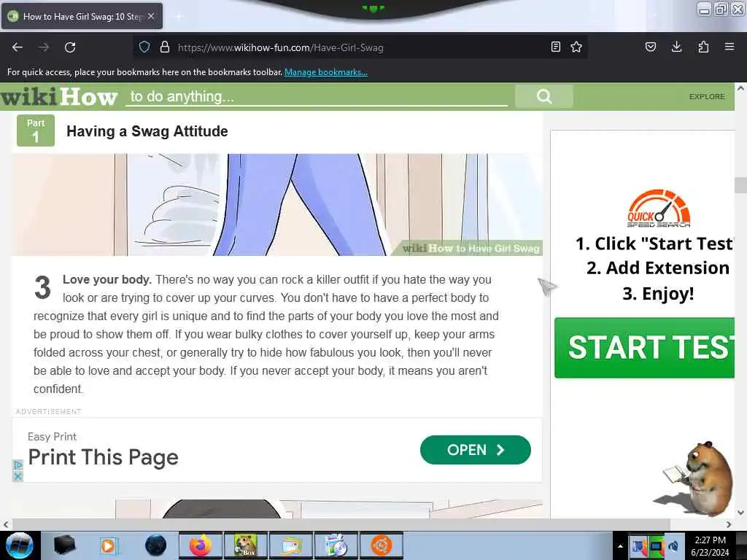Open the Windows Start menu
This screenshot has width=747, height=560.
click(20, 545)
